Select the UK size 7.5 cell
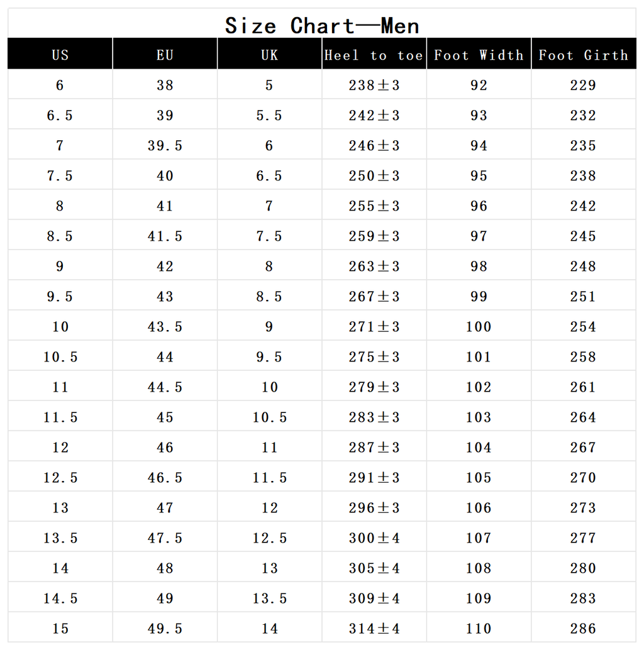The height and width of the screenshot is (650, 644). [270, 236]
